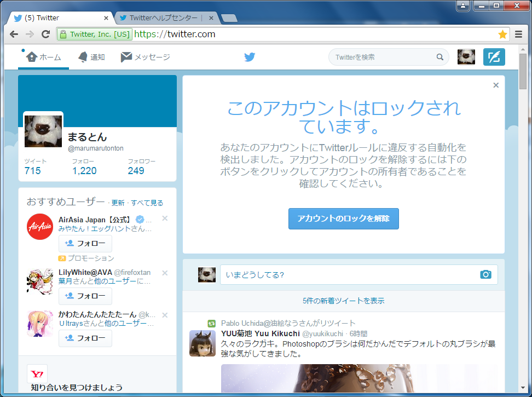Click the retweet icon above YUU菊池 tweet

coord(211,324)
